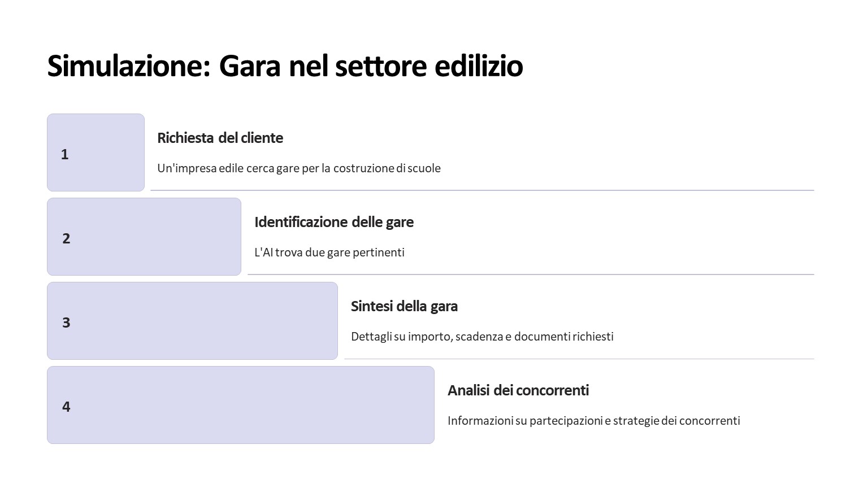868x488 pixels.
Task: Click the 'Identificazione delle gare' heading
Action: [334, 222]
